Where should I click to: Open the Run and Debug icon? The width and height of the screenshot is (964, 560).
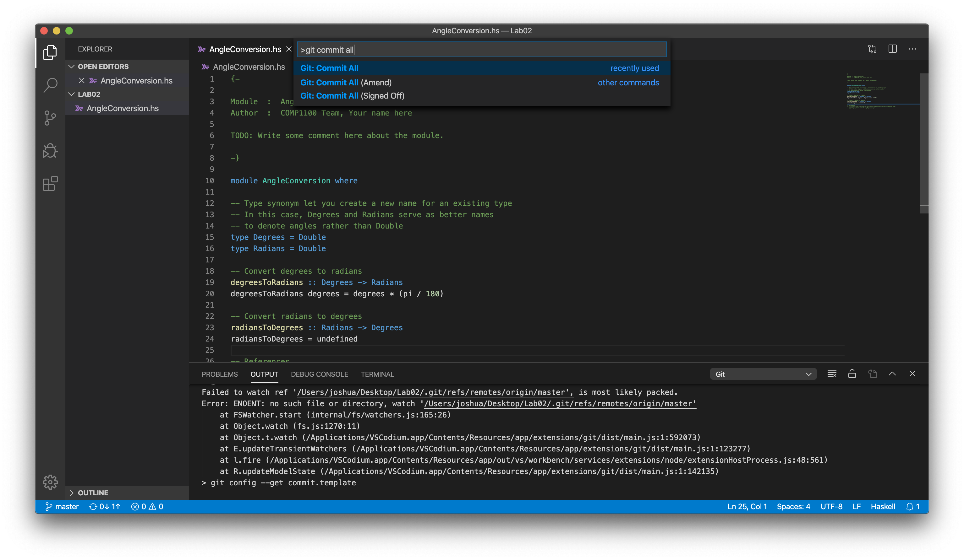coord(50,151)
